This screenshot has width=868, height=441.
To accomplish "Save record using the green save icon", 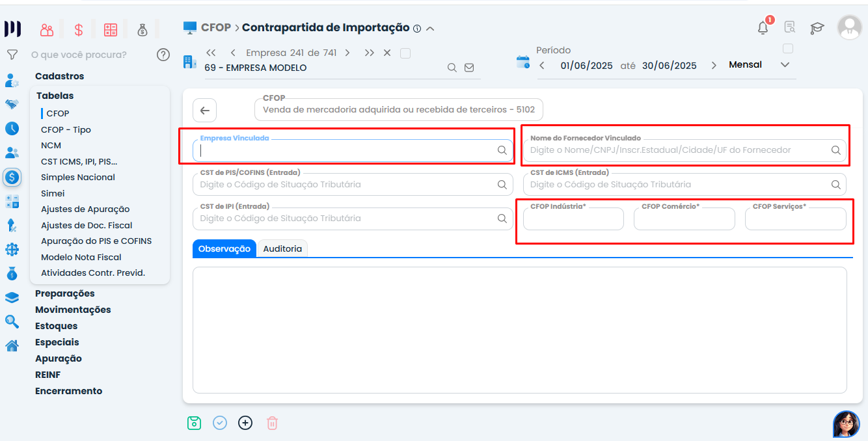I will point(194,423).
